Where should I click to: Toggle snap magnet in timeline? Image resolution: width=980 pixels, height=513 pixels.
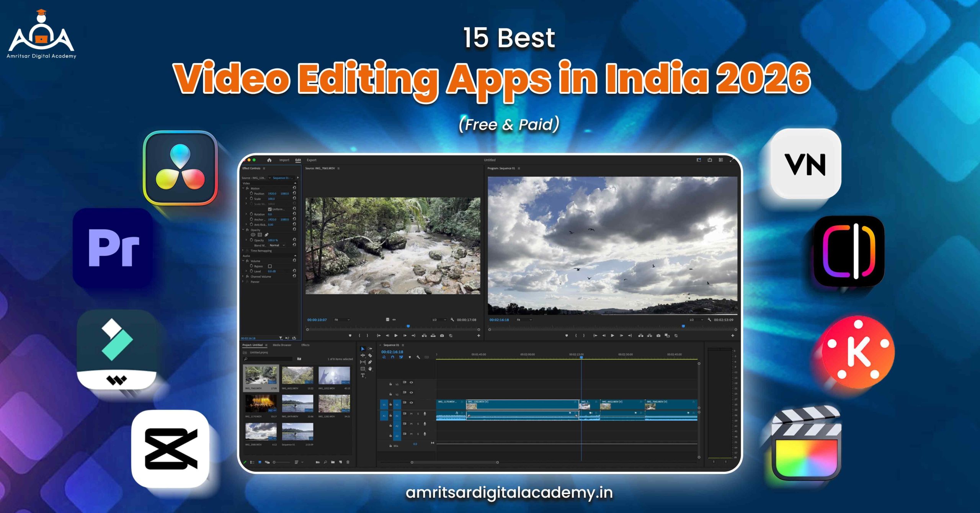[392, 357]
